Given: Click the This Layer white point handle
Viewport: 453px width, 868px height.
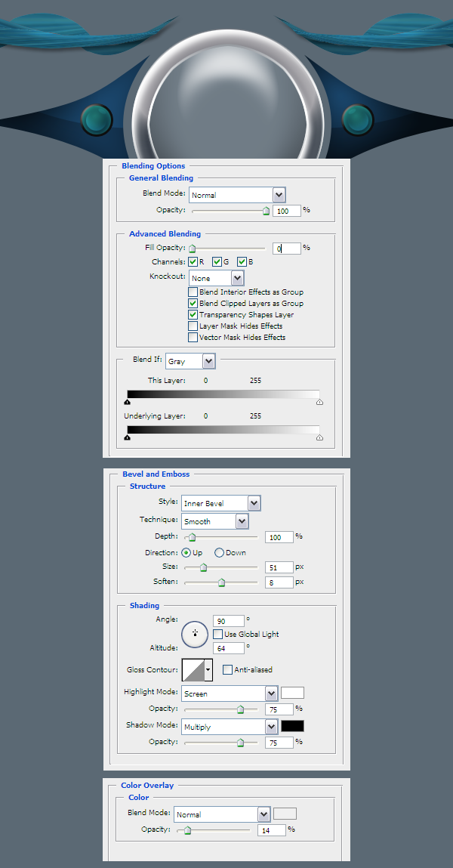Looking at the screenshot, I should tap(319, 403).
